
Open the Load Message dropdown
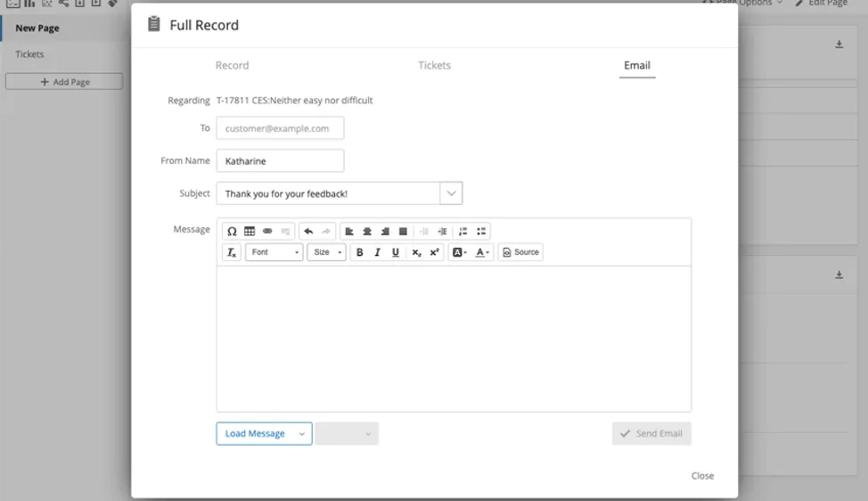pos(264,433)
